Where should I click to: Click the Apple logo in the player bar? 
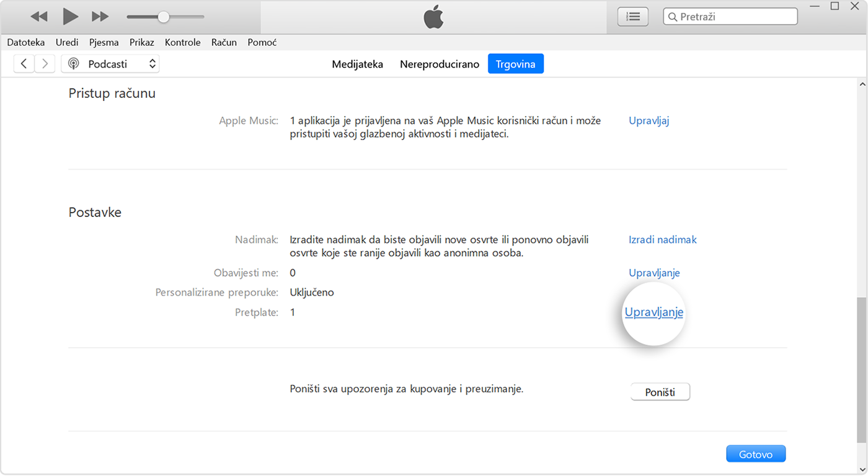coord(434,17)
